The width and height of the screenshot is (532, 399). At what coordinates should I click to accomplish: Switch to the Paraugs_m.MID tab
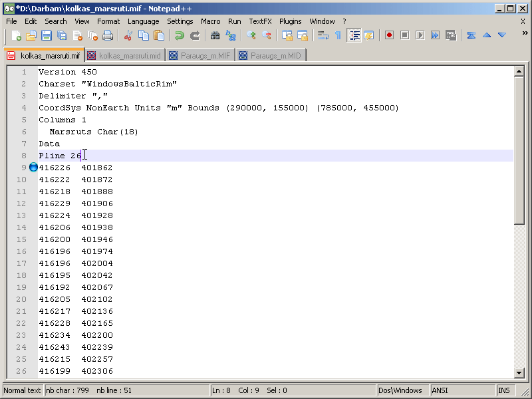coord(271,56)
